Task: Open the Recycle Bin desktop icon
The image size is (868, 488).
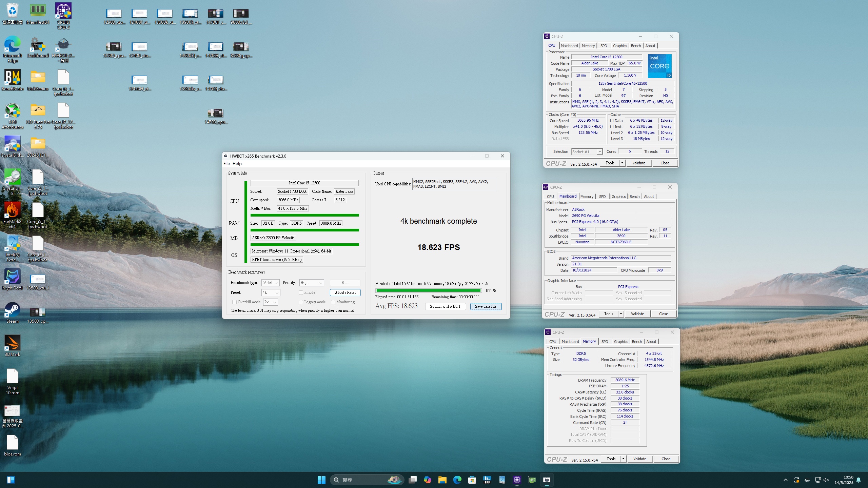Action: coord(13,14)
